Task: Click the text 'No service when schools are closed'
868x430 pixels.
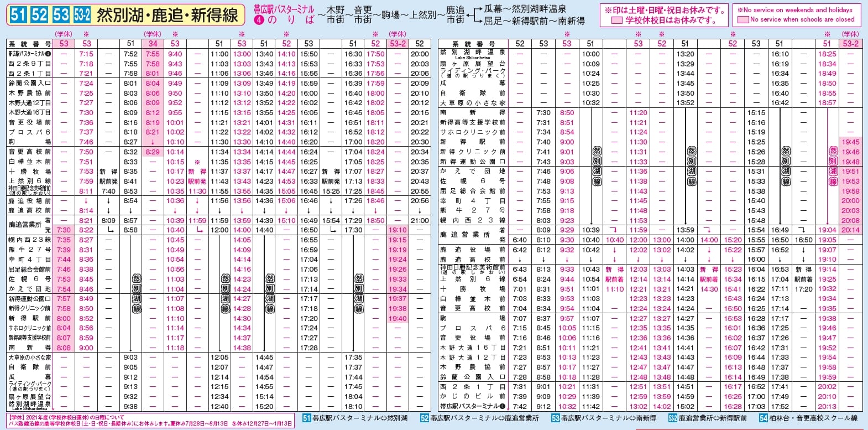Action: pos(802,19)
